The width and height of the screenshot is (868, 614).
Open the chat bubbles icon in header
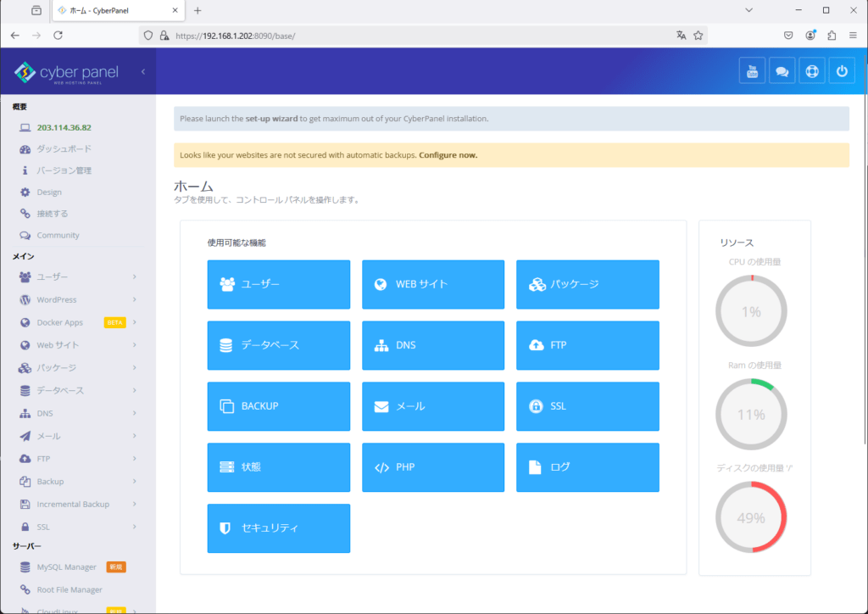[782, 71]
